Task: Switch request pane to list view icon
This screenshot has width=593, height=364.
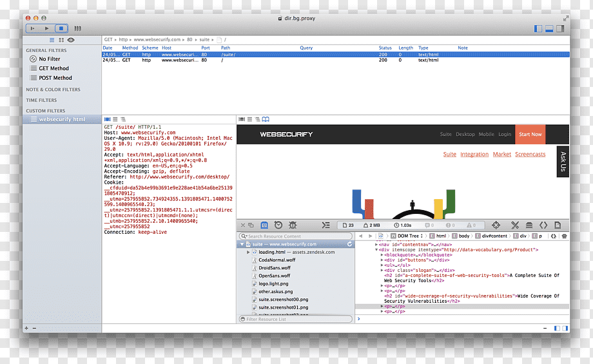Action: (115, 119)
